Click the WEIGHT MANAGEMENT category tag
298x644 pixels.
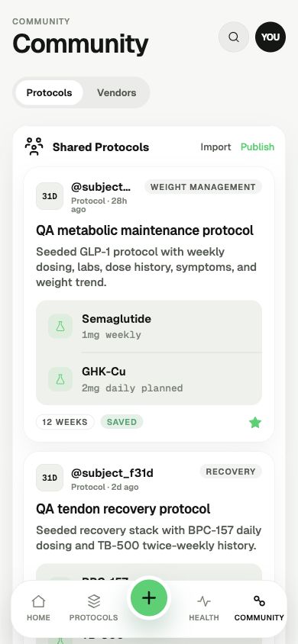point(203,187)
